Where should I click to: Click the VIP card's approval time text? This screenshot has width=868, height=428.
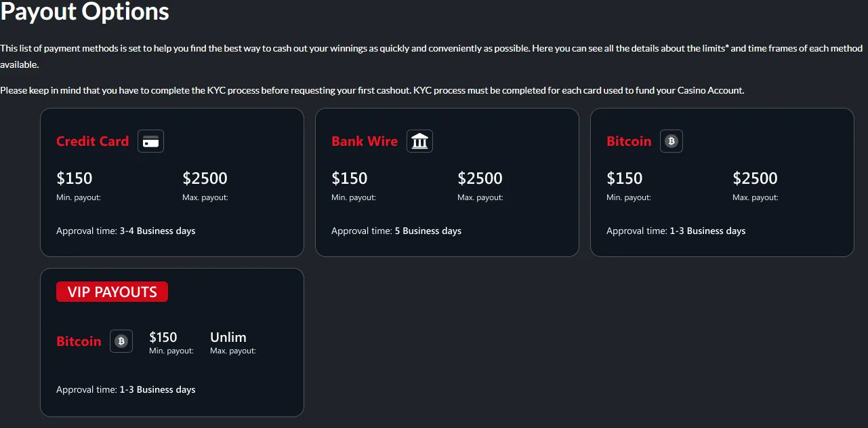tap(126, 389)
